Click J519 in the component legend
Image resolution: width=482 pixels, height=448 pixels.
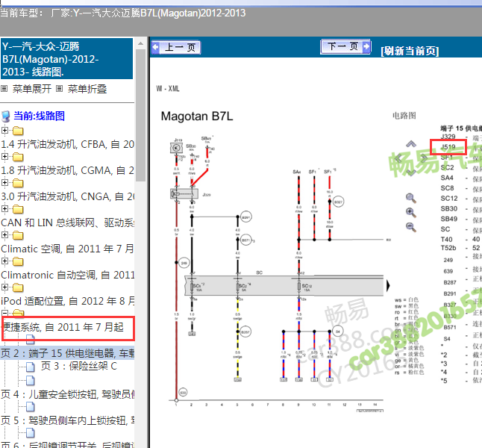[x=448, y=147]
